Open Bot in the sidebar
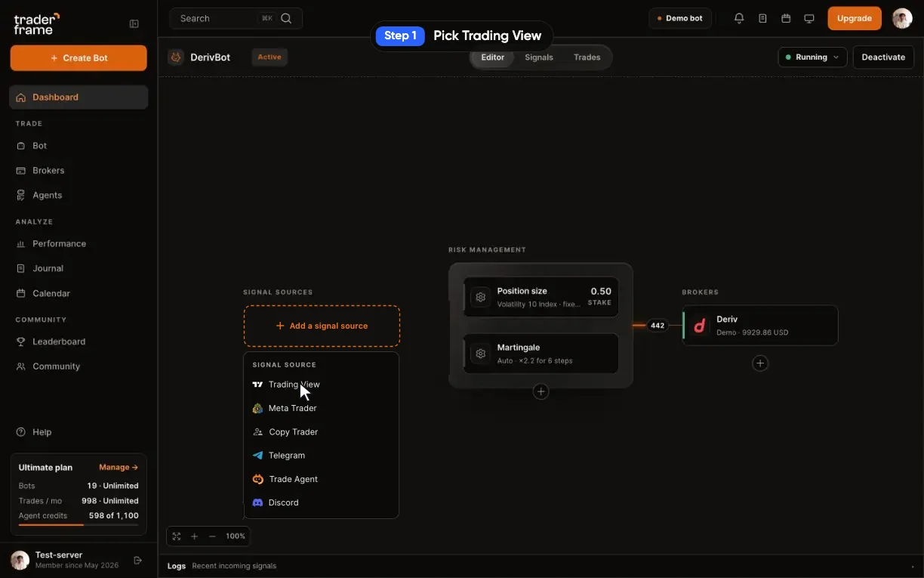 click(79, 146)
